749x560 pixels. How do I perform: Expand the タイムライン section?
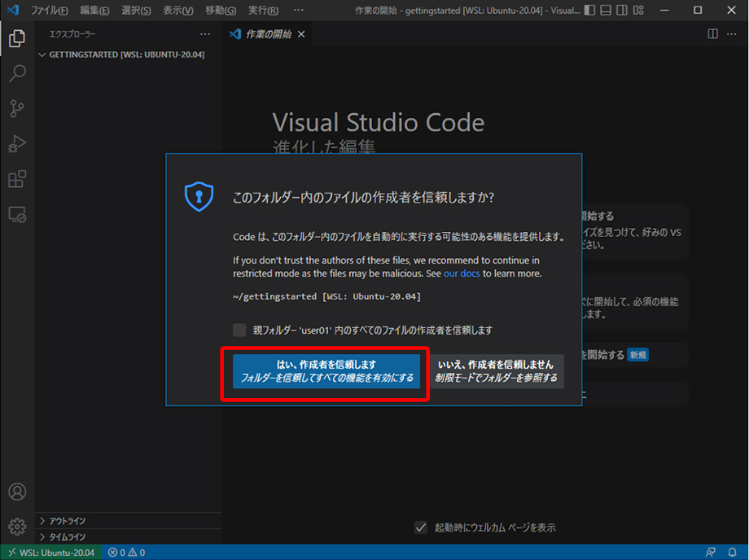coord(129,536)
